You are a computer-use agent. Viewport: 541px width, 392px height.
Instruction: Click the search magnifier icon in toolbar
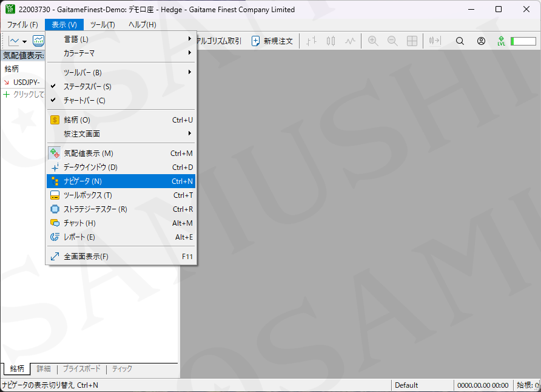click(x=460, y=41)
